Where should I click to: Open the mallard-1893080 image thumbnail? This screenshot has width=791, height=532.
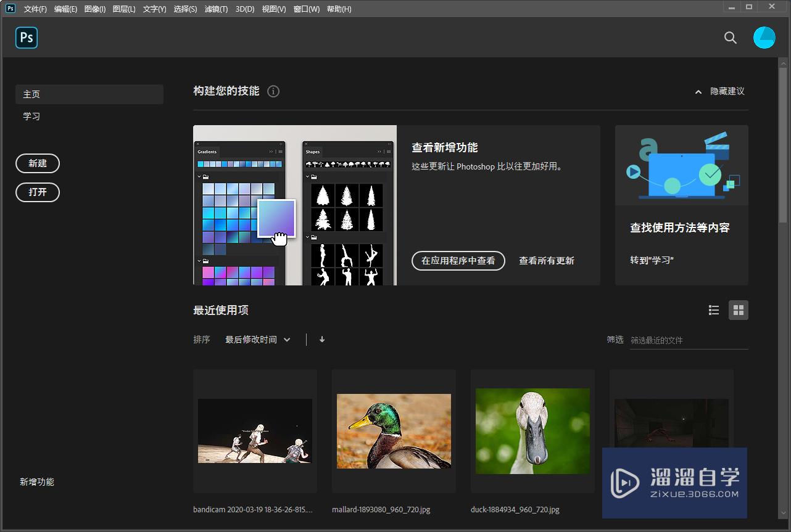click(394, 430)
